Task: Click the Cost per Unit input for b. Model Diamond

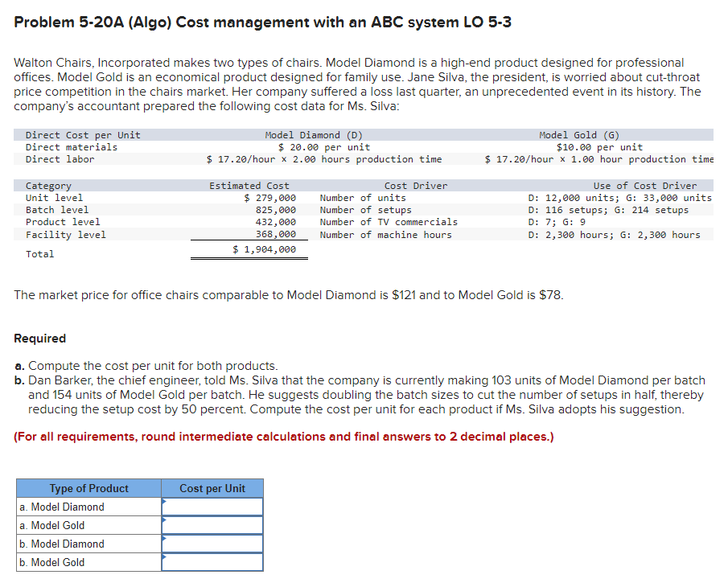Action: click(x=212, y=544)
